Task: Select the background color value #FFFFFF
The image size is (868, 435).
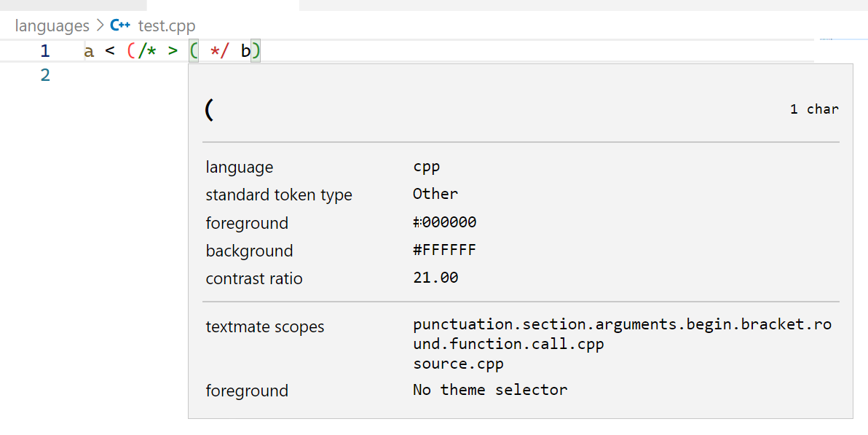Action: point(446,249)
